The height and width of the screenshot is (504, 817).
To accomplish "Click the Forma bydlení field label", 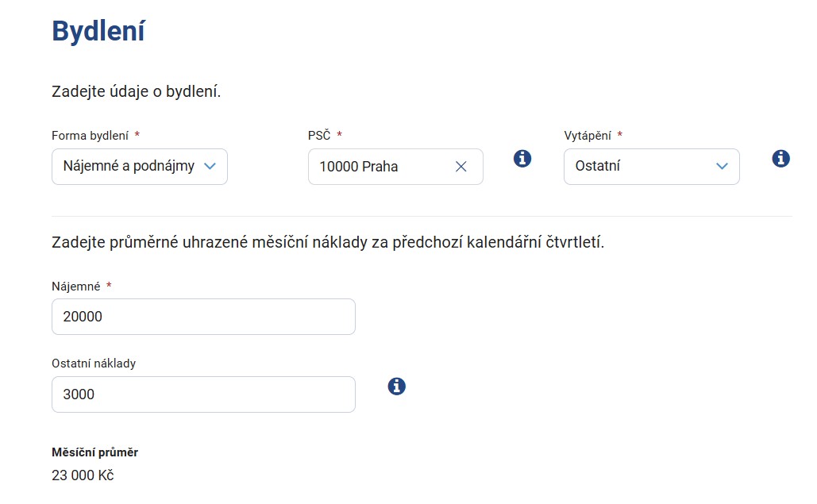I will point(91,136).
